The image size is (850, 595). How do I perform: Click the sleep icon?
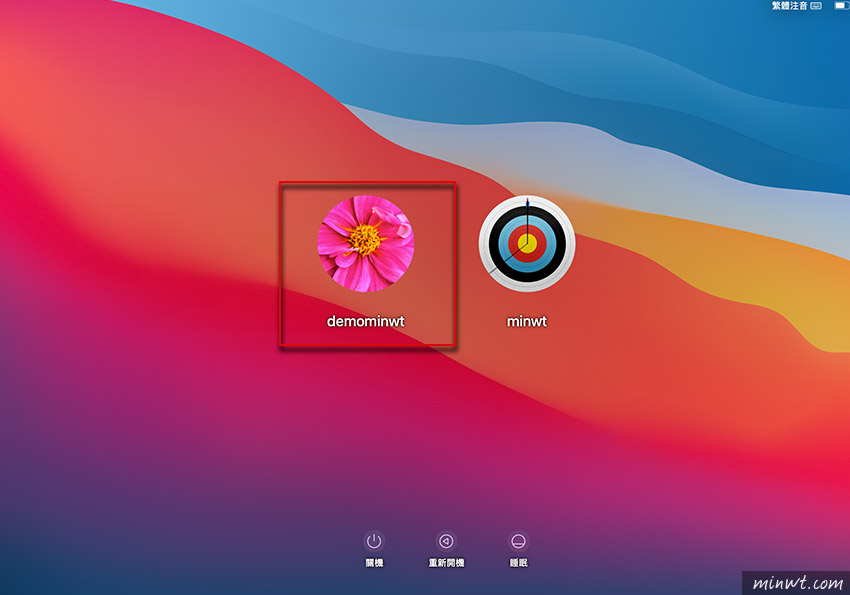[518, 541]
